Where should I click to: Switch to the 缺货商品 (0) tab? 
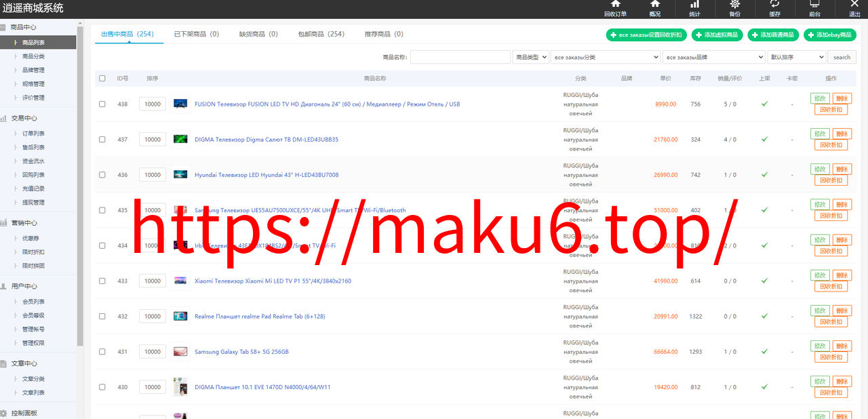258,34
